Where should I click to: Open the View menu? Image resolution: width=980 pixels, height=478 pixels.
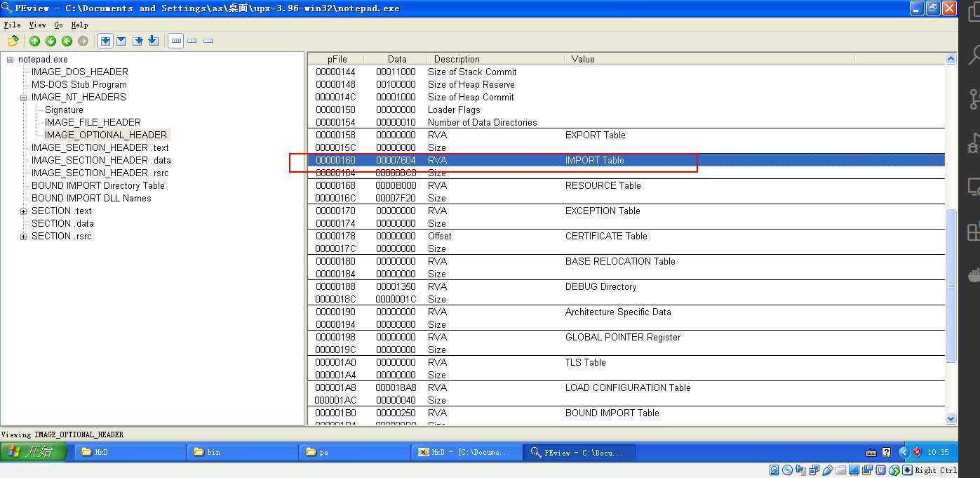[37, 25]
